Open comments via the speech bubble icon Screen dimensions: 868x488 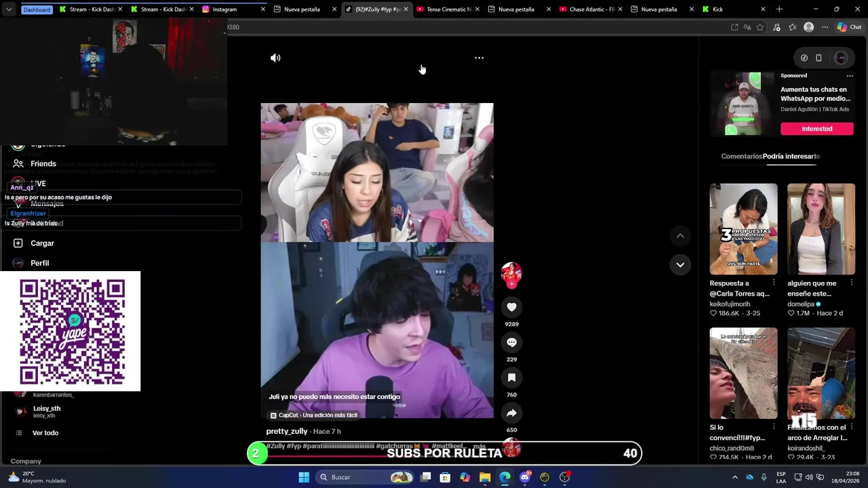click(511, 342)
